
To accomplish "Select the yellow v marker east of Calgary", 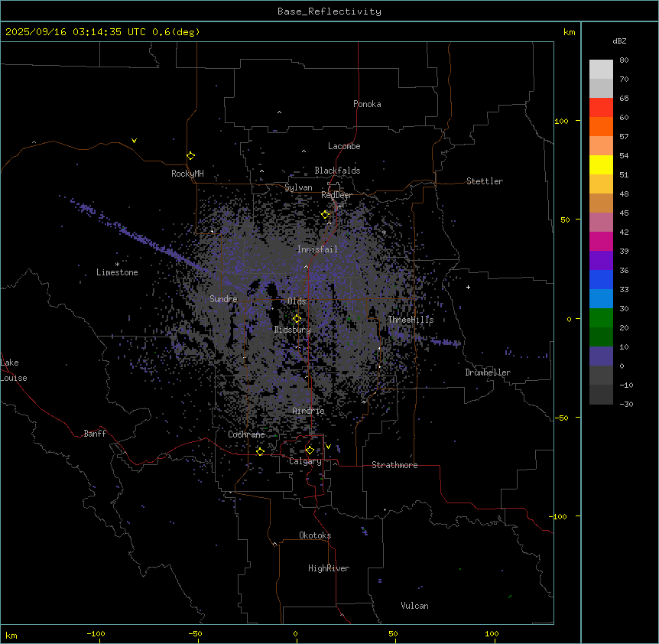I will click(x=328, y=447).
